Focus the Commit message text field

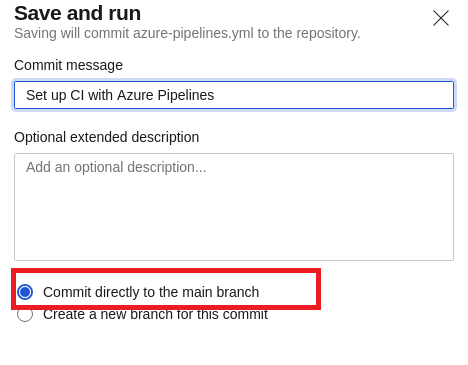(x=234, y=95)
